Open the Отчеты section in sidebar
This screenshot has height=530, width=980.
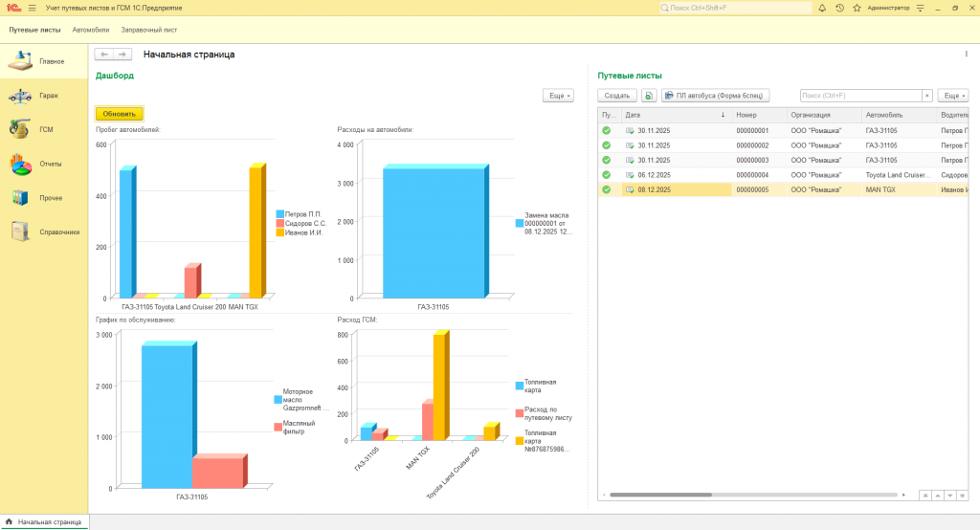43,164
